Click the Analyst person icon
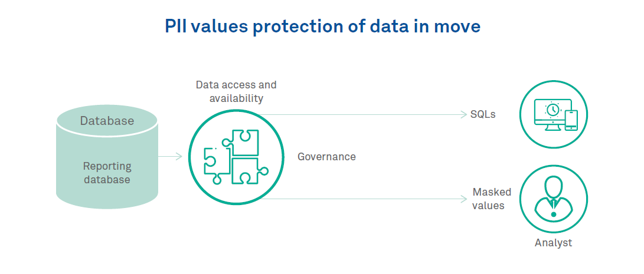Screen dimensions: 644x274 (x=554, y=197)
